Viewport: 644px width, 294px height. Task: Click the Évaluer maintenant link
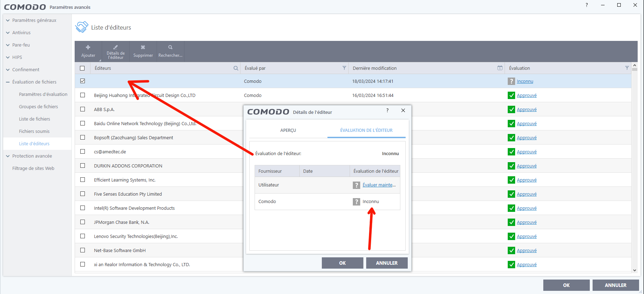[379, 185]
